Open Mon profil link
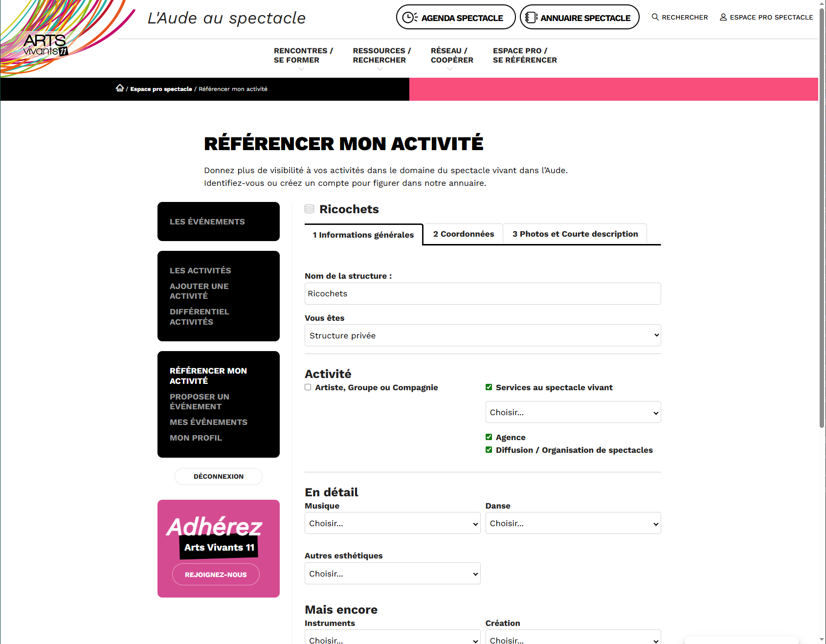This screenshot has height=644, width=826. pos(196,438)
